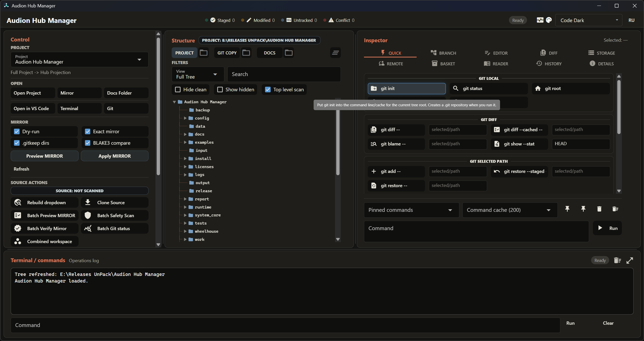Viewport: 644px width, 341px height.
Task: Switch to the BRANCH inspector tab
Action: pyautogui.click(x=443, y=53)
